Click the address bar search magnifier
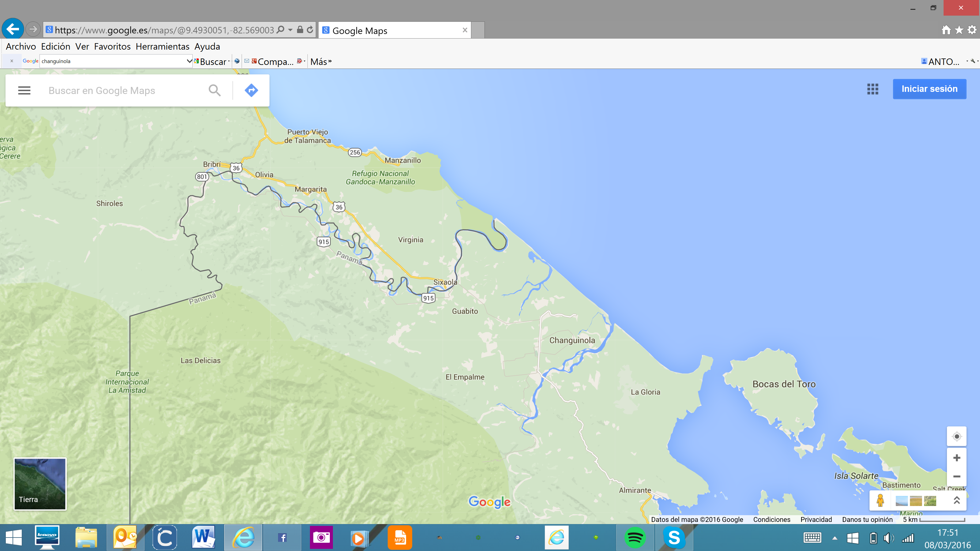980x551 pixels. coord(281,30)
